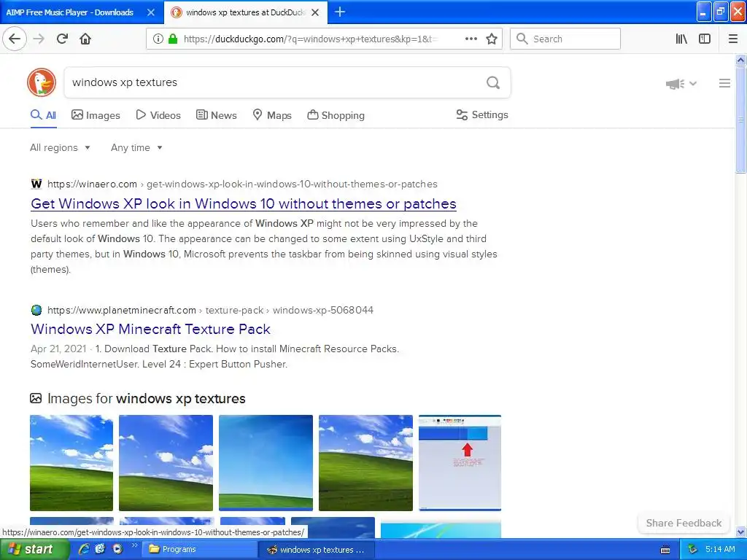Click the vertical scrollbar thumb
Screen dimensions: 747x560
point(740,120)
